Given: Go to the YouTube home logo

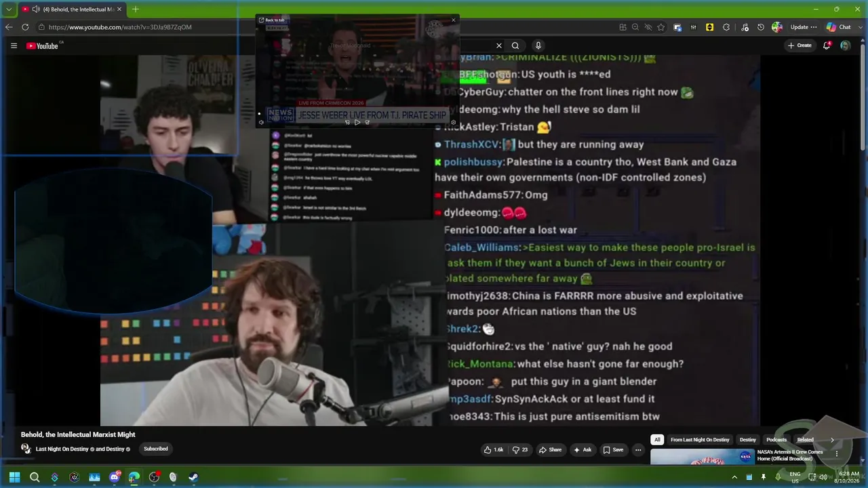Looking at the screenshot, I should coord(42,45).
